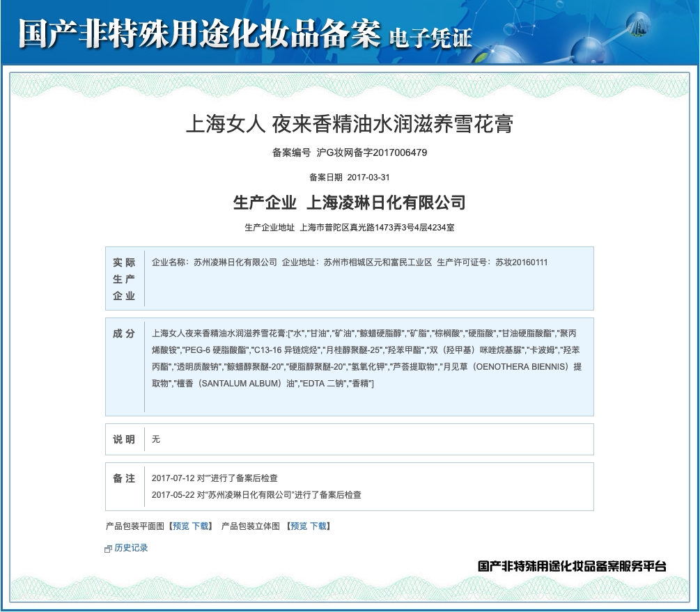Select the 说明 value 无

tap(156, 439)
